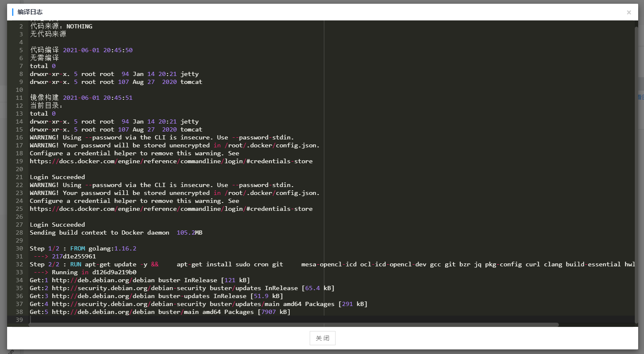Image resolution: width=644 pixels, height=354 pixels.
Task: Click the image id '217d1e255961'
Action: point(74,256)
